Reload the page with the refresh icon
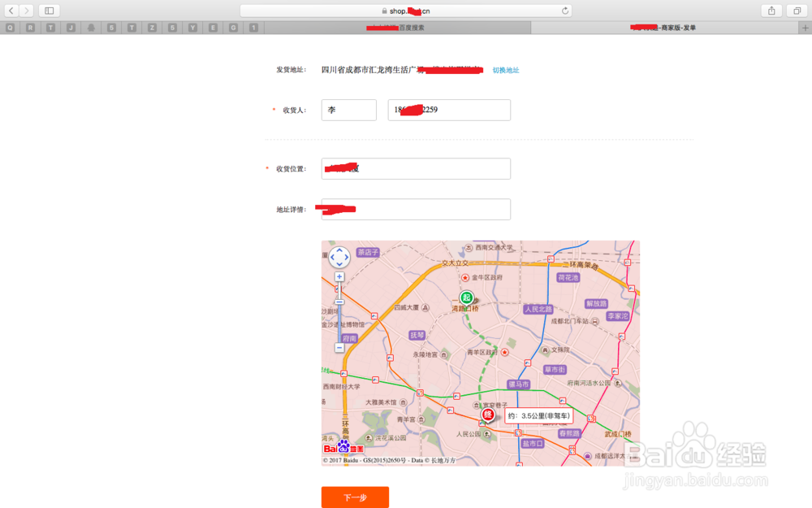This screenshot has height=508, width=812. [565, 11]
